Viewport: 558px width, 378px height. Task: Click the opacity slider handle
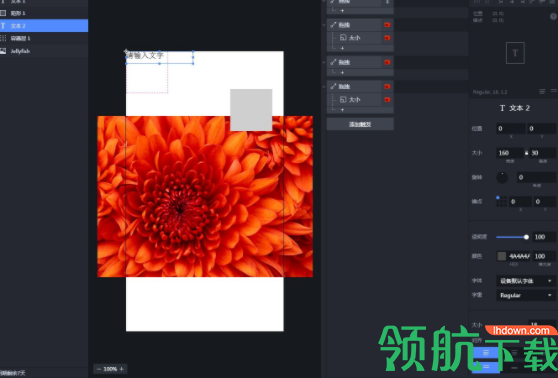pos(526,237)
